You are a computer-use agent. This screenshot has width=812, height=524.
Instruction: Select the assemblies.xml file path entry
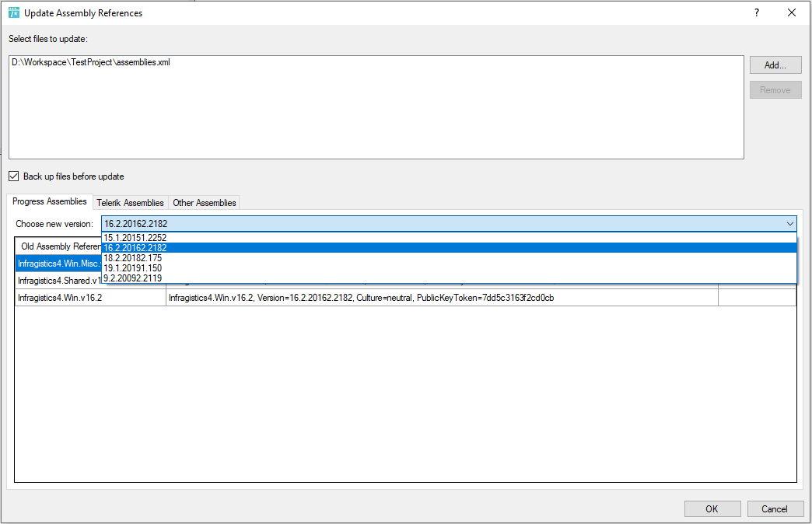[x=91, y=63]
